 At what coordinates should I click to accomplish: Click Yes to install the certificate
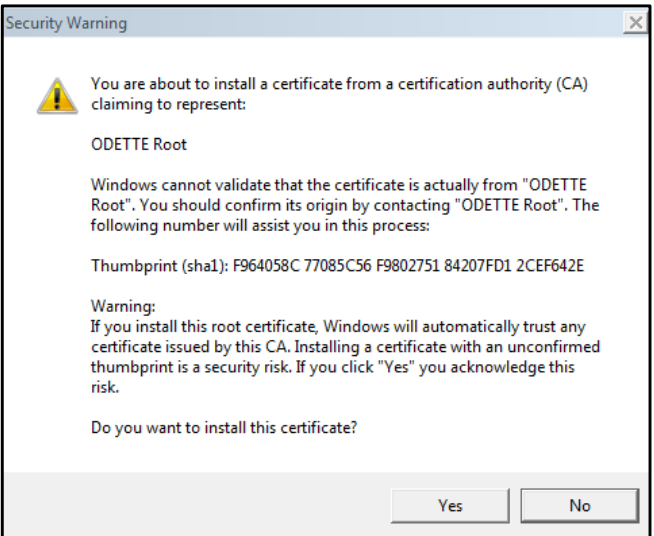click(x=450, y=506)
